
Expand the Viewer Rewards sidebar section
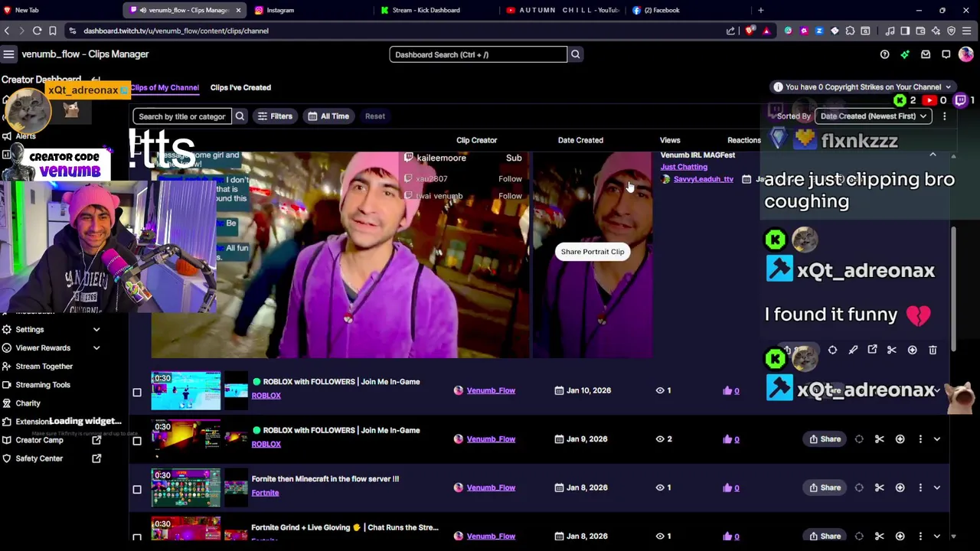tap(96, 348)
